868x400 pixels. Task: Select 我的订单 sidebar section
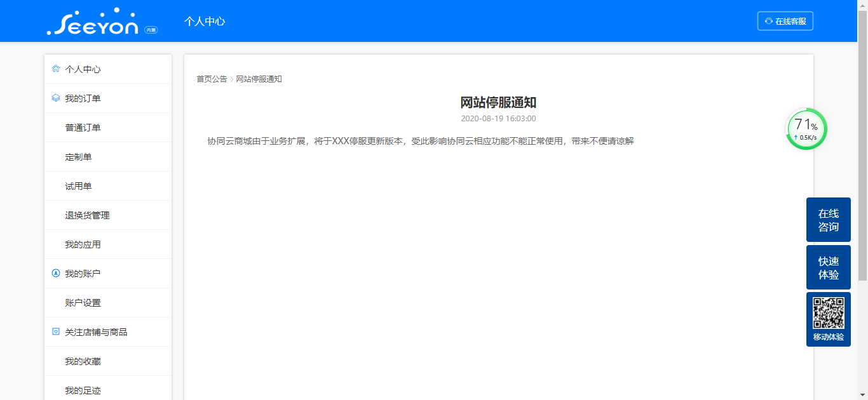(x=108, y=98)
